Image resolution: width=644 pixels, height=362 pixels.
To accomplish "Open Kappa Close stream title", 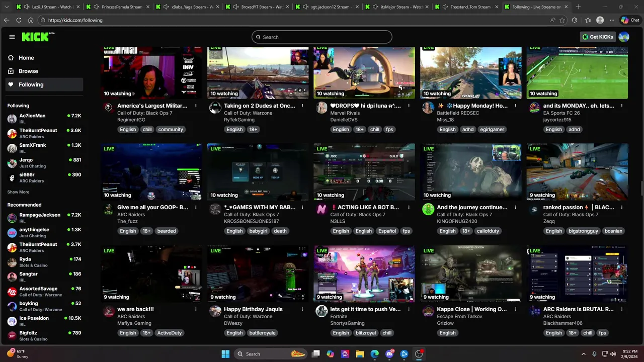I will [x=472, y=309].
